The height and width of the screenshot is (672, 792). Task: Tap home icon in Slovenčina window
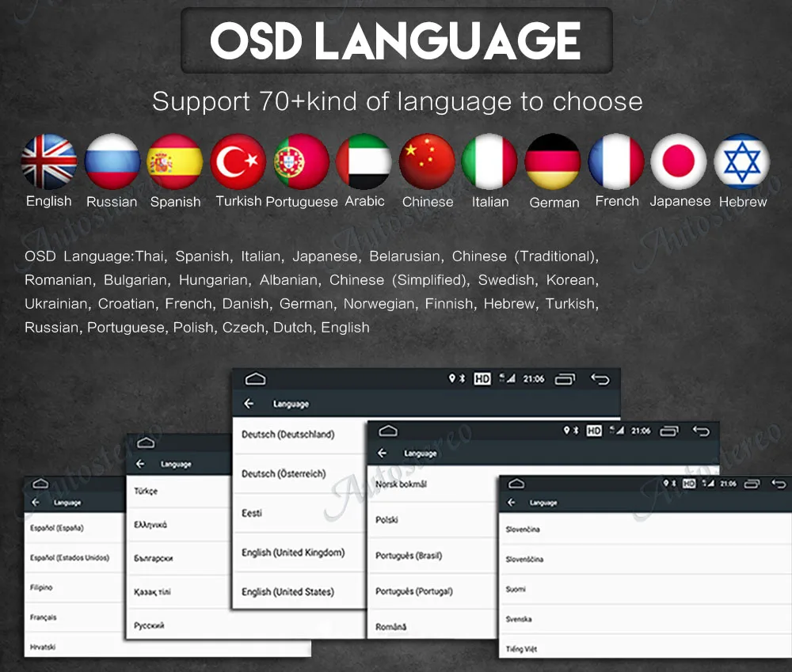click(516, 484)
